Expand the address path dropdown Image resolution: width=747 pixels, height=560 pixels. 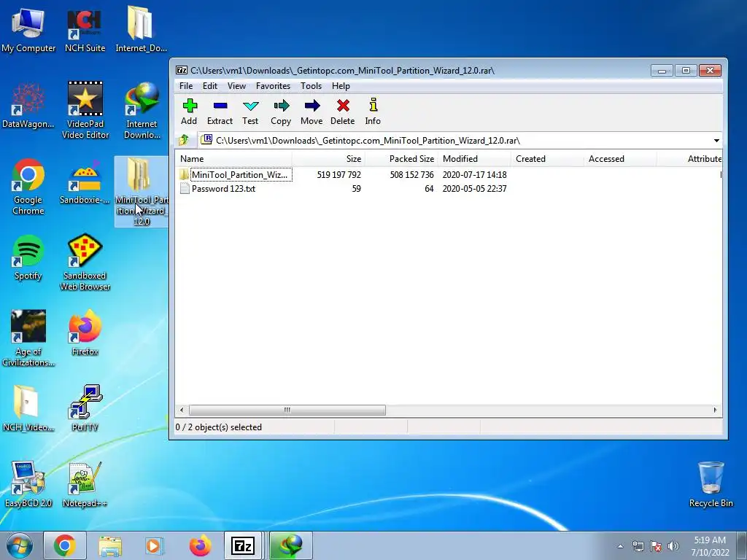(716, 141)
